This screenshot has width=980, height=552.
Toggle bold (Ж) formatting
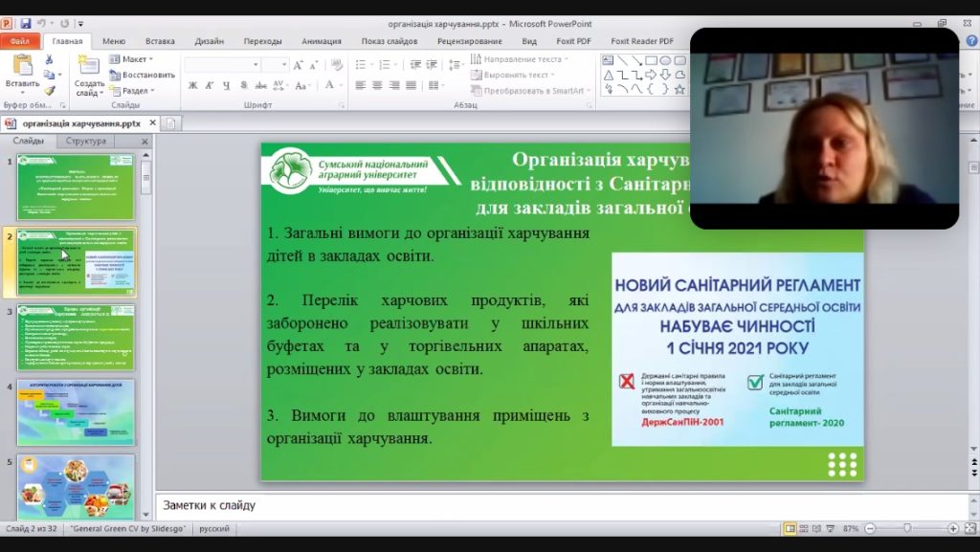(x=192, y=85)
